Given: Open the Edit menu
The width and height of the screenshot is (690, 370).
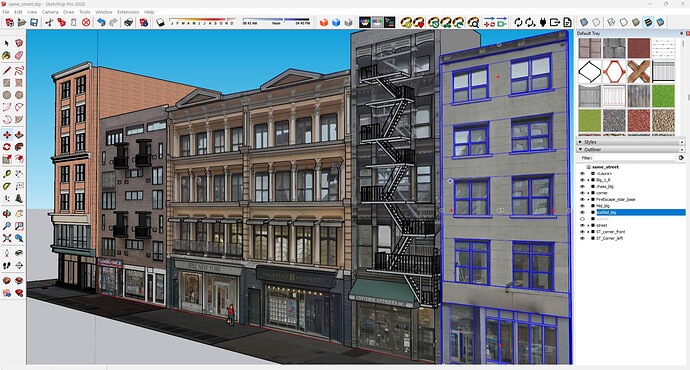Looking at the screenshot, I should (x=18, y=12).
